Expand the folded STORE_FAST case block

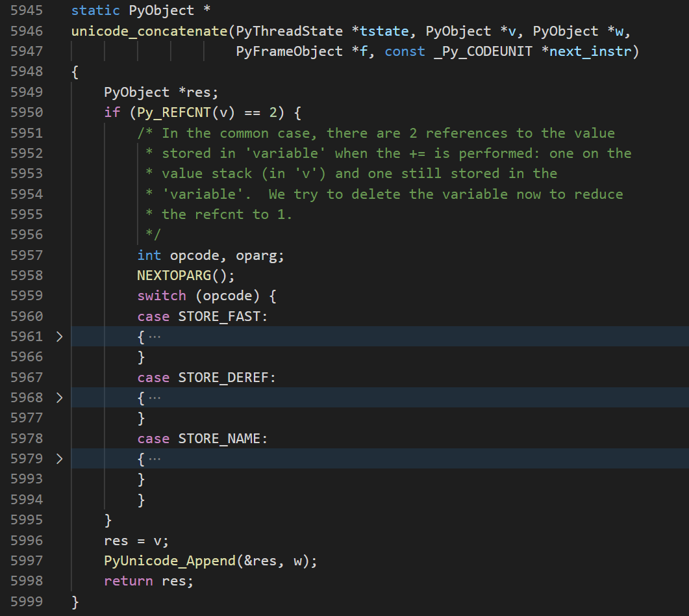pos(59,337)
